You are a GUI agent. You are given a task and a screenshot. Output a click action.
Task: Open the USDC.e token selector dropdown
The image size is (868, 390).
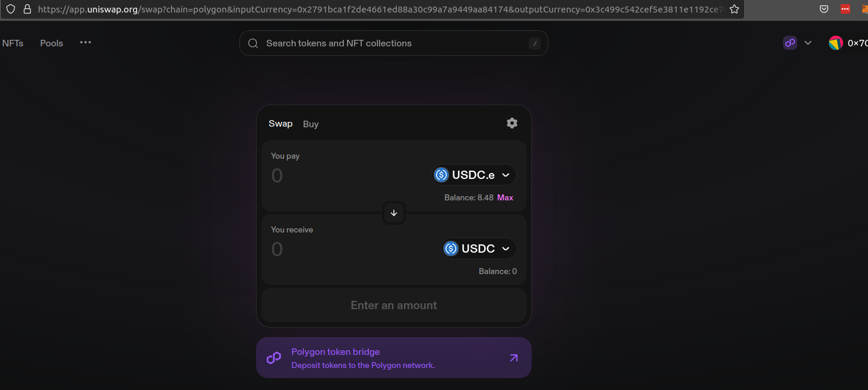coord(474,175)
